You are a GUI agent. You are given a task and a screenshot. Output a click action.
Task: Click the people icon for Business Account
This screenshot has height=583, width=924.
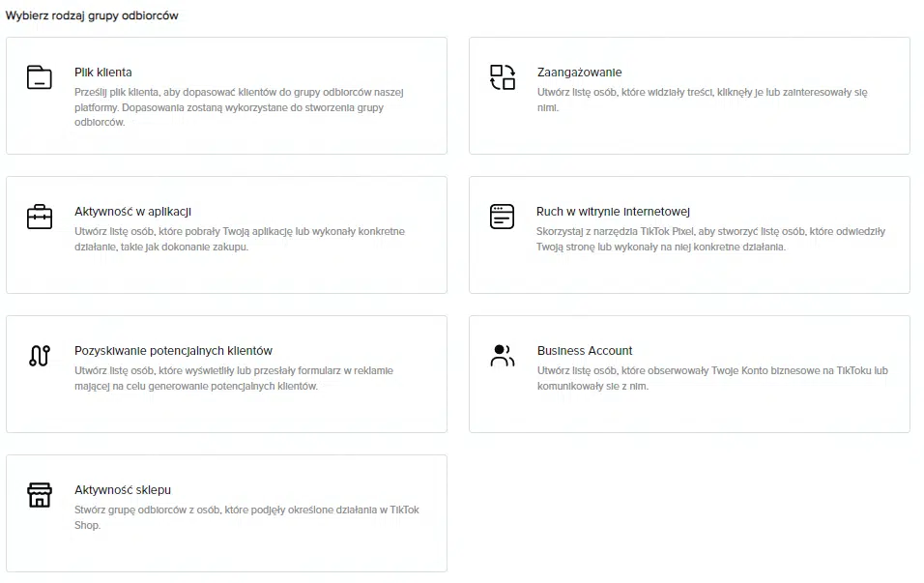pyautogui.click(x=503, y=356)
